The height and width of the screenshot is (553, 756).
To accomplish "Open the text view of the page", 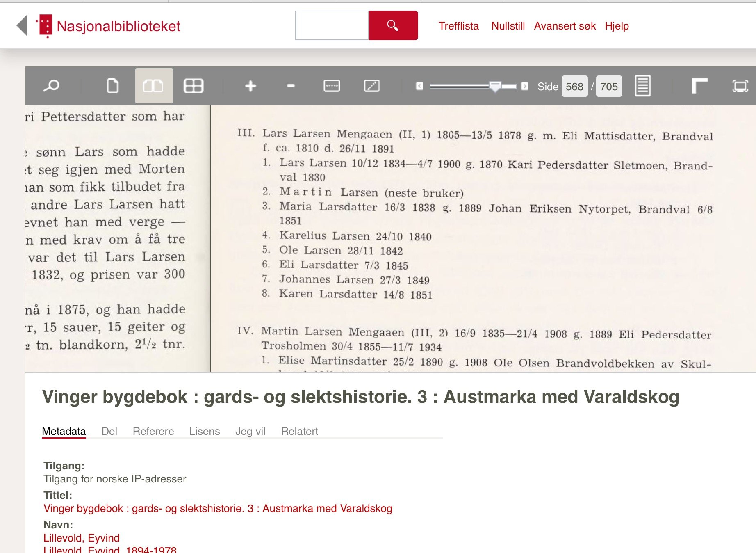I will (642, 86).
